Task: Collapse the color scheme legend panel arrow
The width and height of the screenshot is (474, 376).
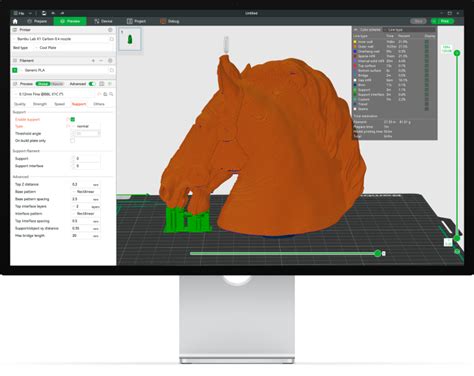Action: click(x=356, y=30)
